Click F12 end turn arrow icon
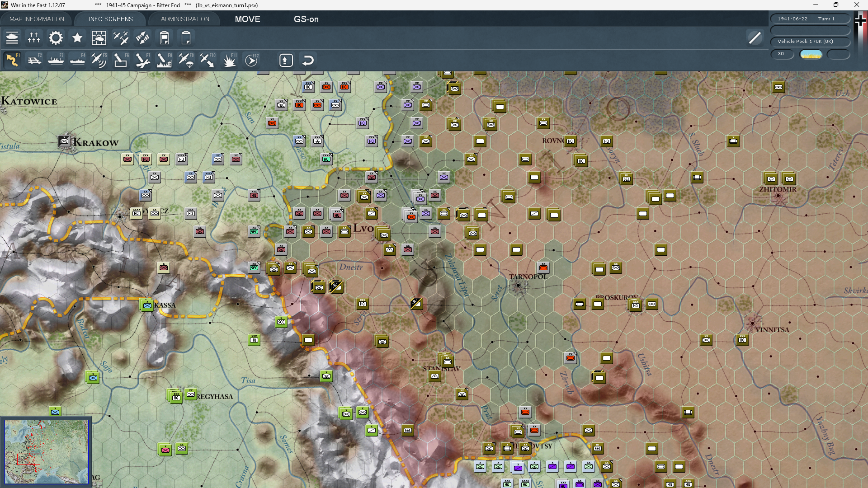The height and width of the screenshot is (488, 868). 251,60
